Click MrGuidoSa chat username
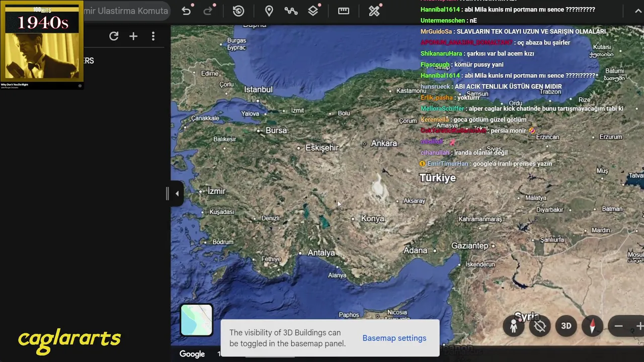 pos(436,32)
